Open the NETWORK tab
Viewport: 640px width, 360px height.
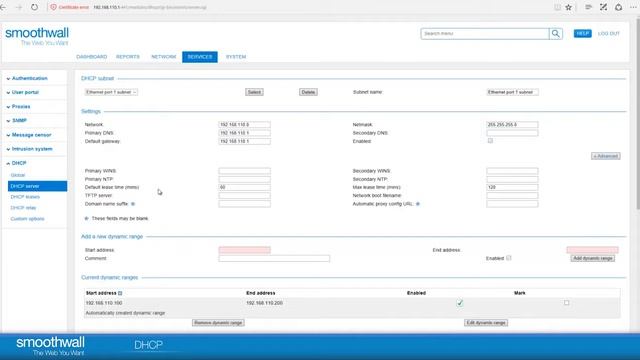[164, 57]
